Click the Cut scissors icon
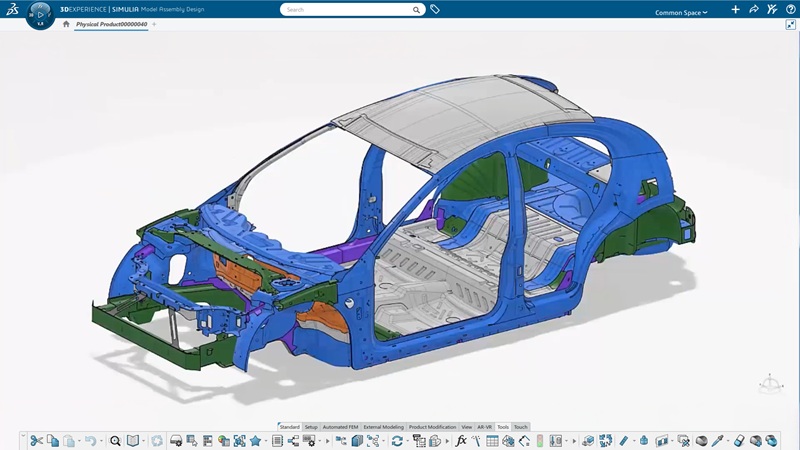Viewport: 800px width, 450px height. tap(37, 441)
